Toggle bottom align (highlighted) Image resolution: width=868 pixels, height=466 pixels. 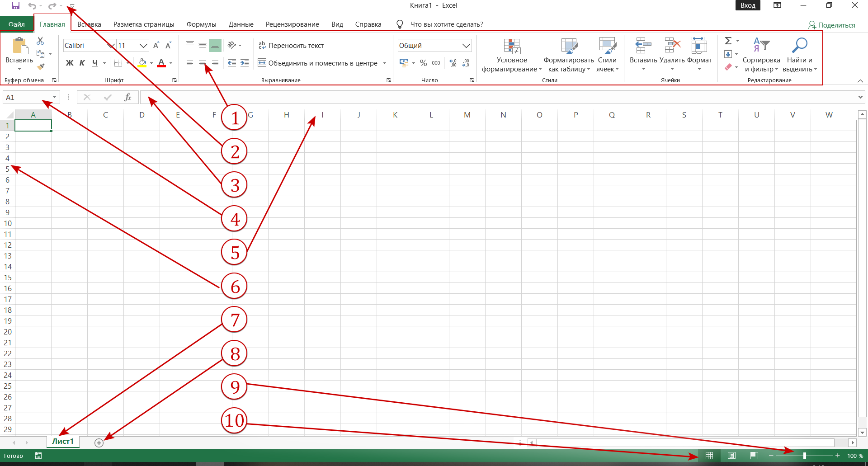click(215, 45)
